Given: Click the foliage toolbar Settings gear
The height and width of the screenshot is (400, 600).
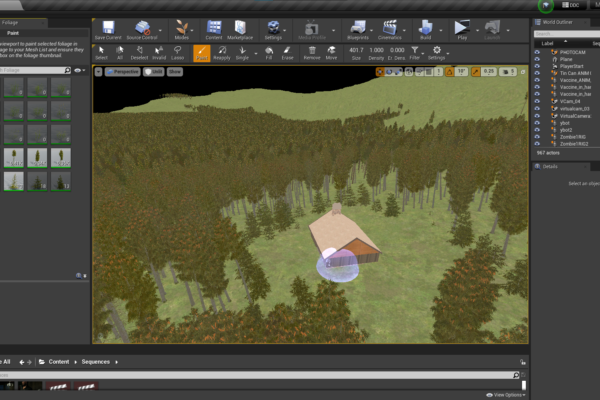Looking at the screenshot, I should tap(437, 53).
